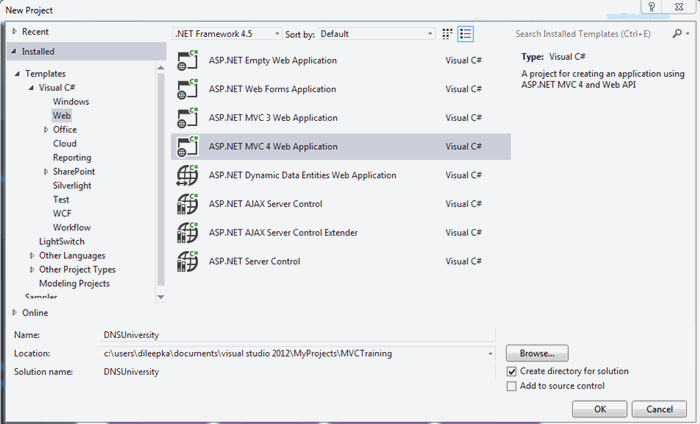Click the ASP.NET Web Forms Application icon
Viewport: 700px width, 424px height.
(x=188, y=89)
